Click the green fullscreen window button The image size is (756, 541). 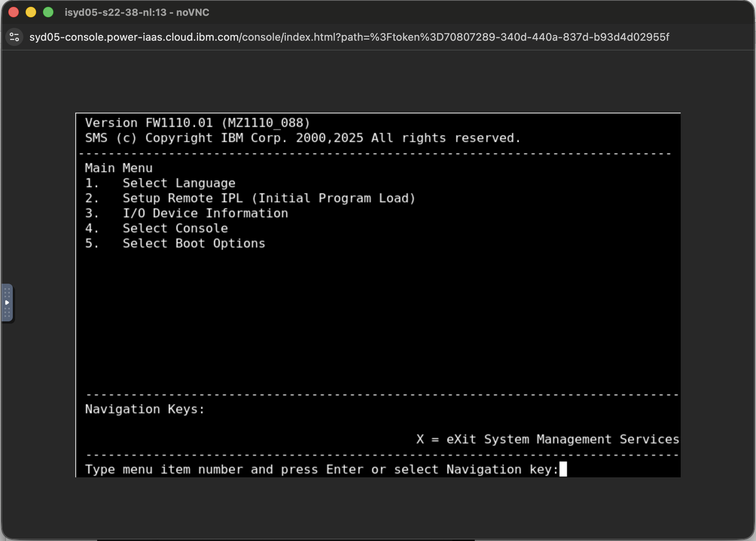click(x=48, y=12)
